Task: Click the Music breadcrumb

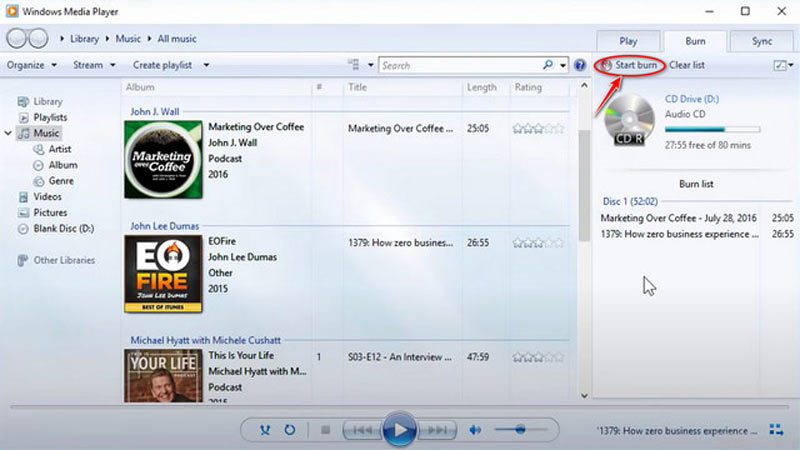Action: tap(128, 39)
